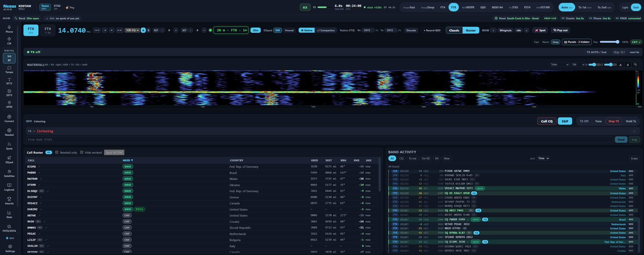Open the APRS sidebar item
Viewport: 644px width, 255px height.
(9, 104)
